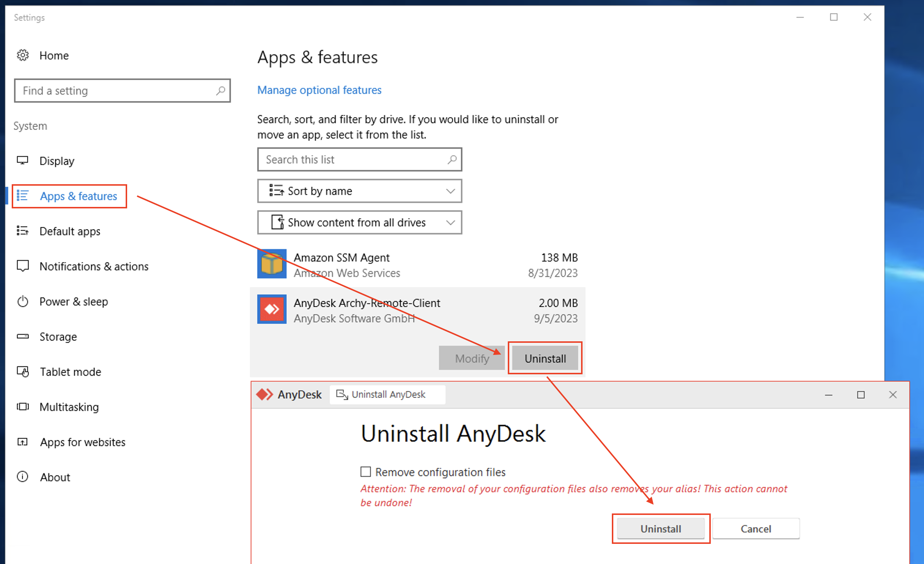Open Notifications & actions settings
This screenshot has width=924, height=564.
tap(94, 267)
